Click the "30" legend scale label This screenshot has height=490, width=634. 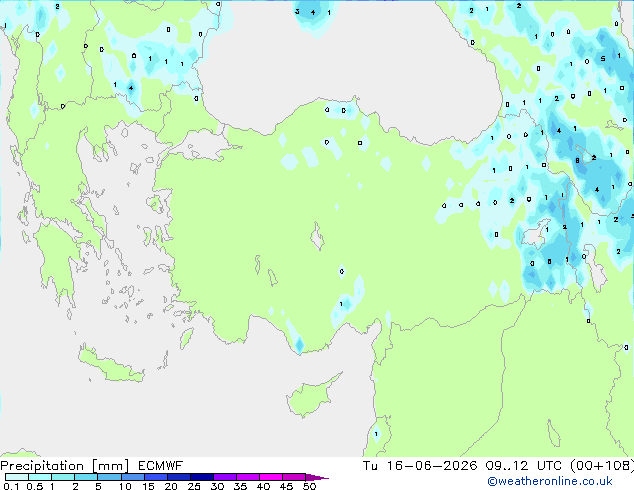tap(217, 486)
